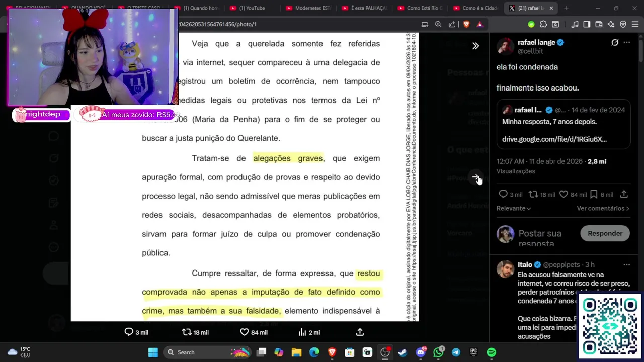
Task: Click the green extension icon in toolbar
Action: 531,24
